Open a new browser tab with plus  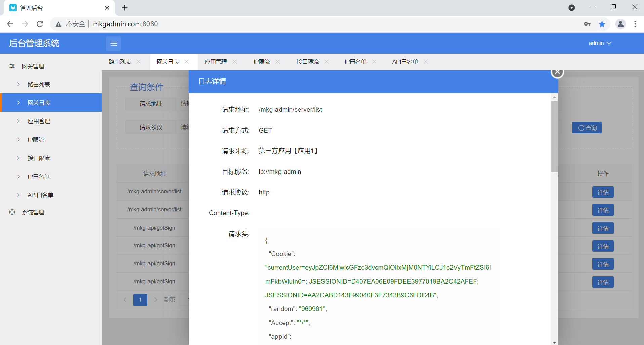click(x=125, y=8)
